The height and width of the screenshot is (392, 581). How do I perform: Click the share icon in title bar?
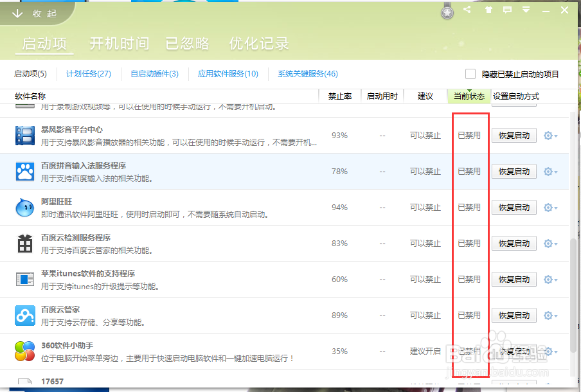click(x=467, y=10)
